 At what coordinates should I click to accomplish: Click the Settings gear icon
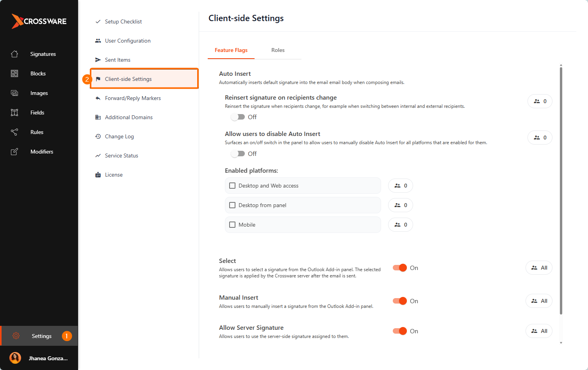[16, 336]
